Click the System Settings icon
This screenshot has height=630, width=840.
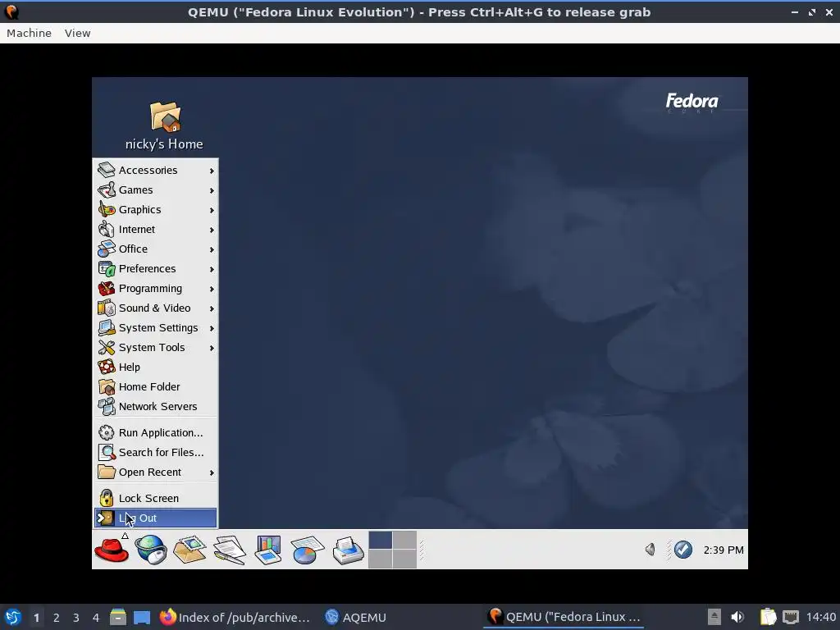[106, 328]
